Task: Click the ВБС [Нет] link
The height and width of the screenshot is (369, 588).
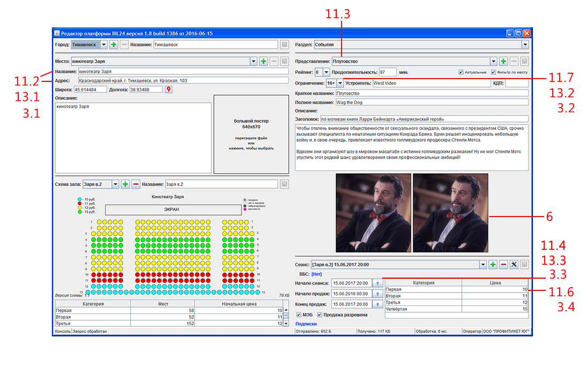Action: pos(316,274)
